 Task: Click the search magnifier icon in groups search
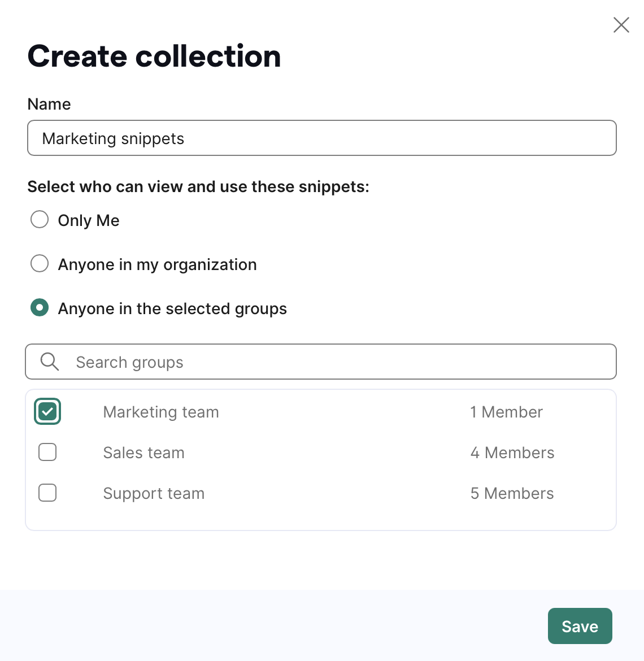pyautogui.click(x=49, y=362)
